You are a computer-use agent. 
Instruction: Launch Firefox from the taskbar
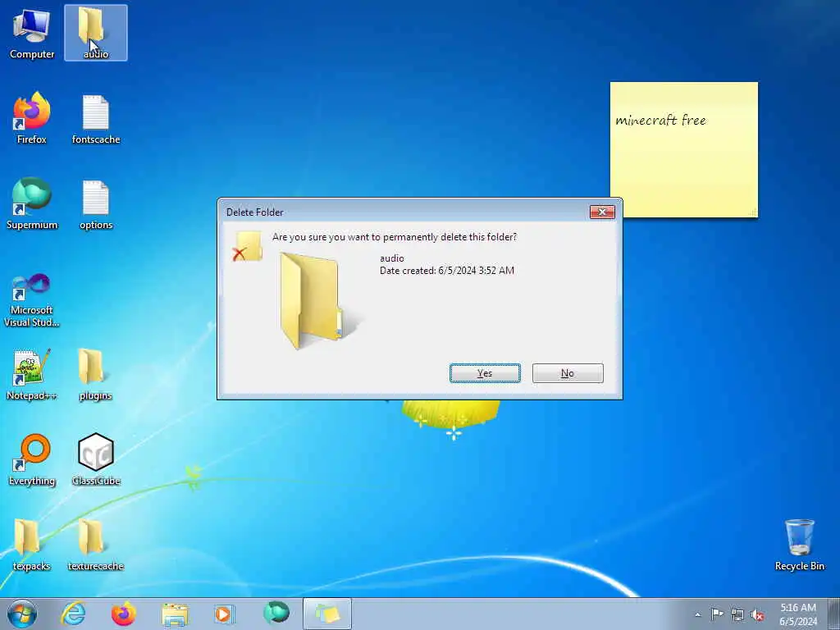(124, 614)
